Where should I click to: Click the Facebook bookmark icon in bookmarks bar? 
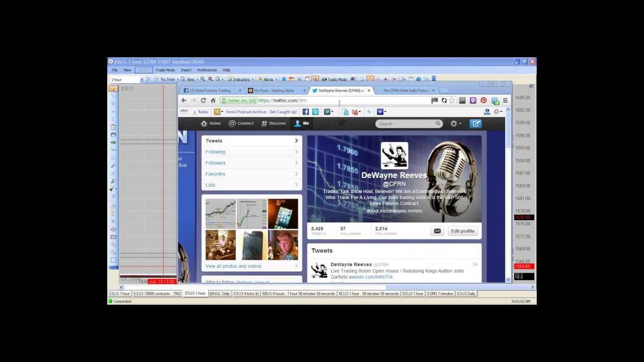(305, 112)
